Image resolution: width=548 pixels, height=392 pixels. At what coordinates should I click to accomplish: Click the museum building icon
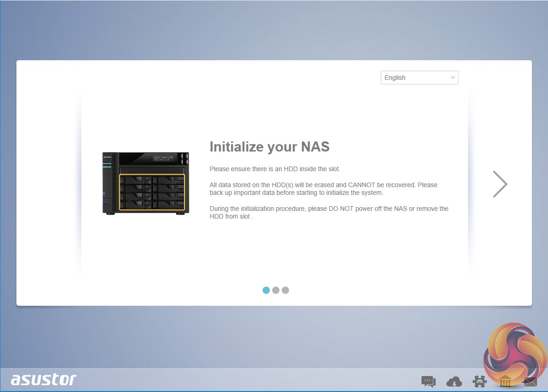coord(506,381)
